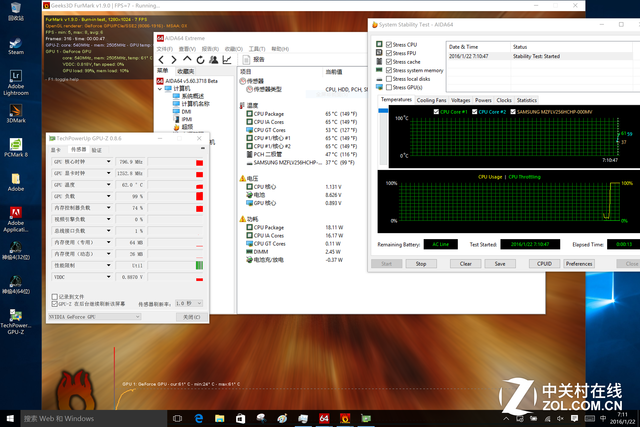Click Save button in Stability Test
The width and height of the screenshot is (640, 427).
[500, 264]
